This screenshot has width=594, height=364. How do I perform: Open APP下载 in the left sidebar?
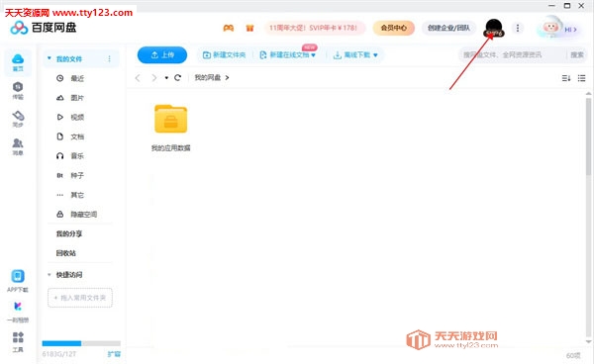click(x=18, y=281)
